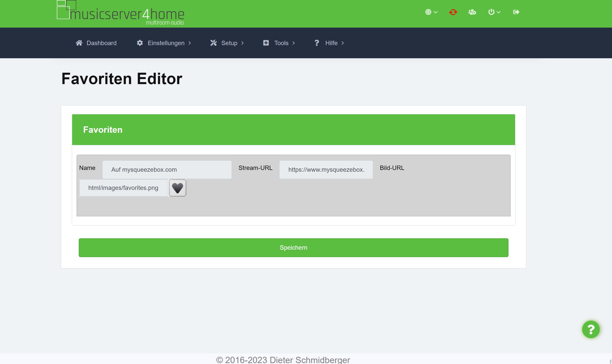Click the musicserver4home logo
Viewport: 612px width, 364px height.
point(120,13)
